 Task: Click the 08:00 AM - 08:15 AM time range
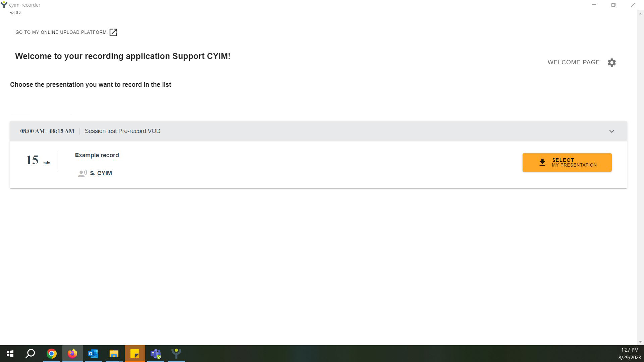(x=47, y=131)
